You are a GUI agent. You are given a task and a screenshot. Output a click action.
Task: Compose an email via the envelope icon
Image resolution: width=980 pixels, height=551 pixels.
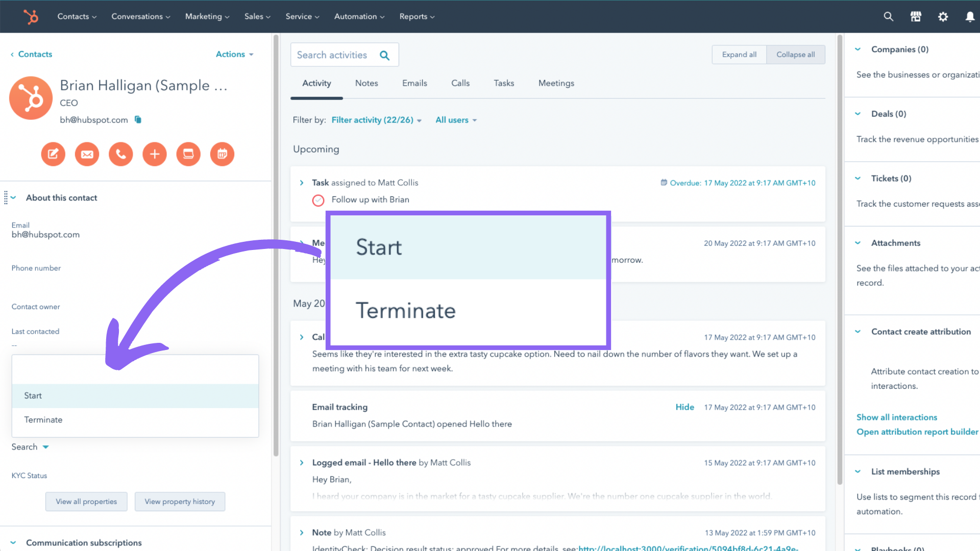tap(87, 154)
